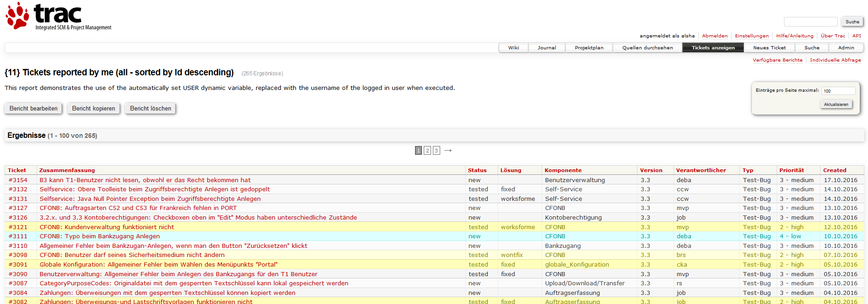Open 'CFONB: Typo beim Bankzugang Anlegen' summary

[100, 236]
